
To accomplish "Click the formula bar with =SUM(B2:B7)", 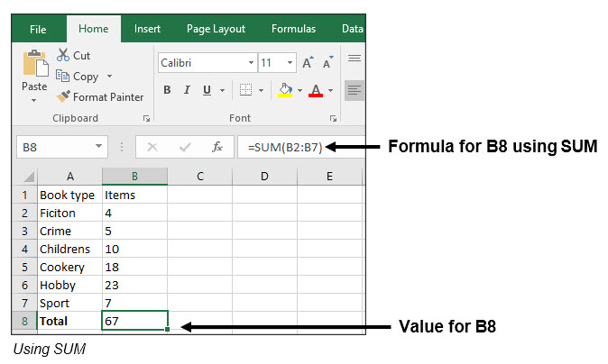I will [x=301, y=147].
